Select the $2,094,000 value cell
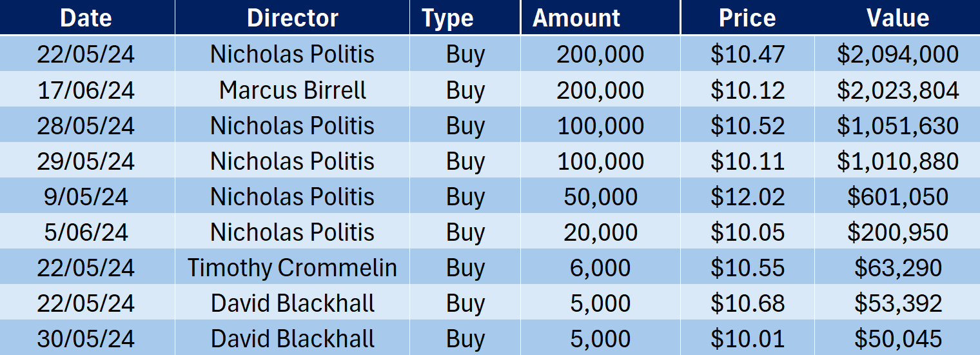 click(897, 54)
